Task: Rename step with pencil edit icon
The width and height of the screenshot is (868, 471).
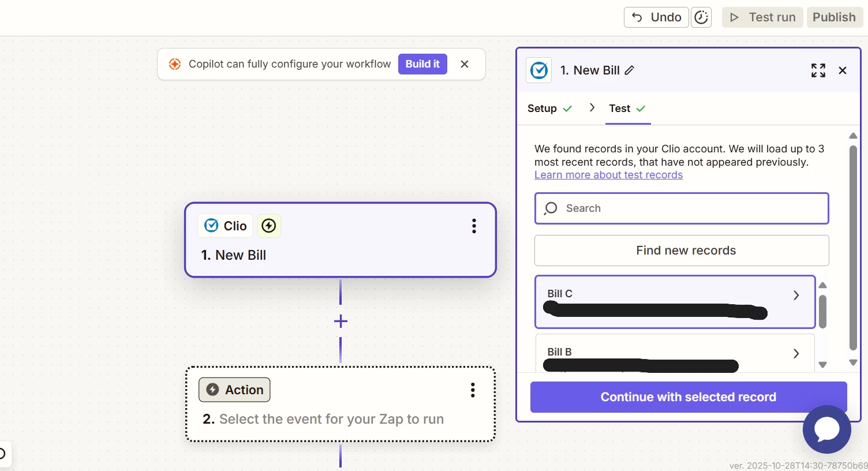Action: (630, 70)
